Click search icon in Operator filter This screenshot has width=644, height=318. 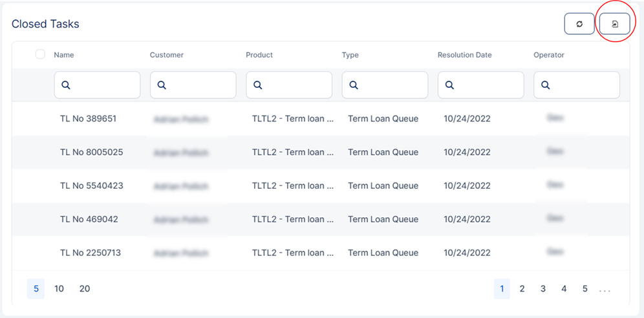tap(545, 85)
